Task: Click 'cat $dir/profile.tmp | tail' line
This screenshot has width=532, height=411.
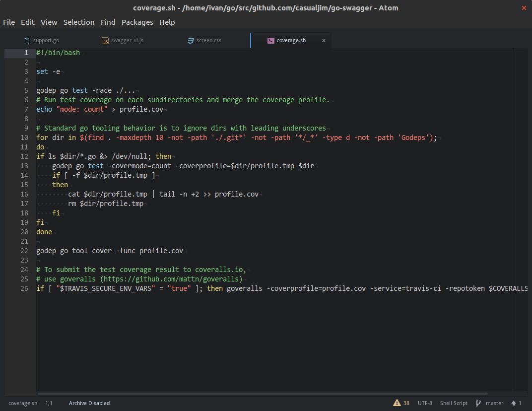Action: (163, 194)
